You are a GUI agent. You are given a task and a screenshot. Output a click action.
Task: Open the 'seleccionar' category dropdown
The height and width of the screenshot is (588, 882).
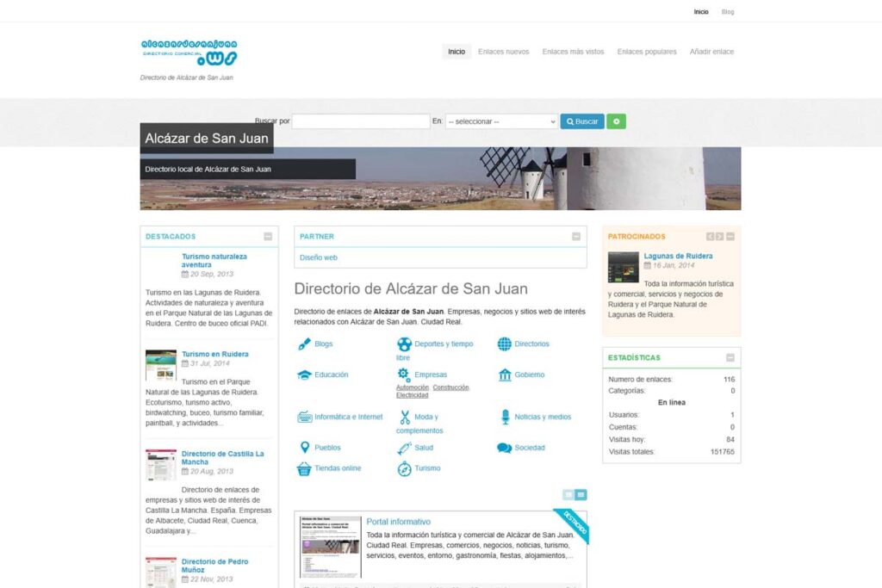[x=501, y=121]
